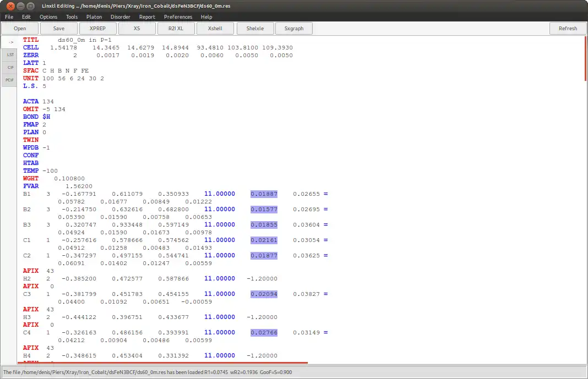
Task: Click highlighted value 0.02766 of C4
Action: 264,333
